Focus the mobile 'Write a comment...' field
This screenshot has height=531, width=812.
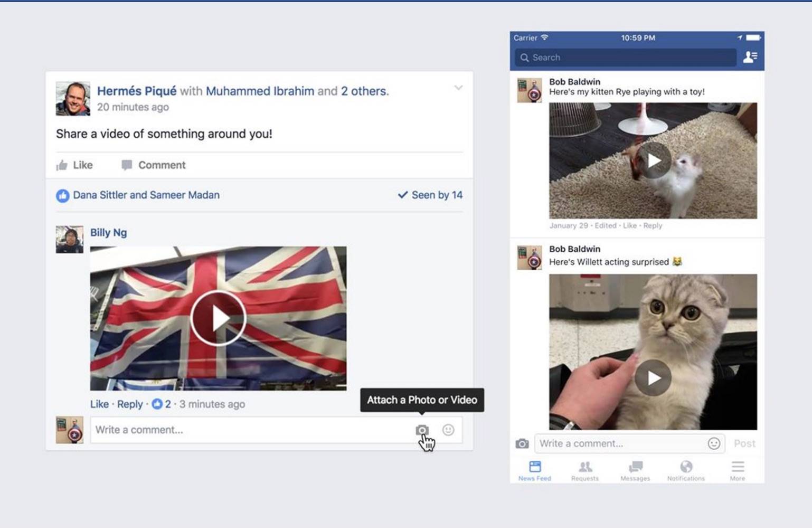click(x=630, y=443)
